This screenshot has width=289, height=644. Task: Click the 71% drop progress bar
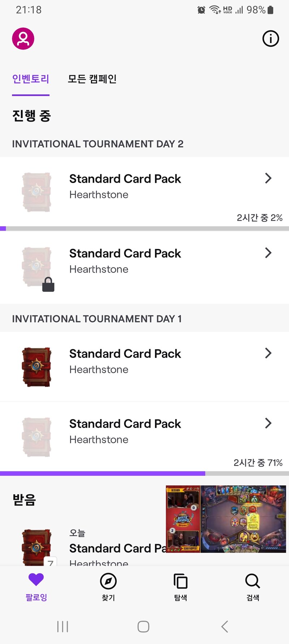click(144, 473)
